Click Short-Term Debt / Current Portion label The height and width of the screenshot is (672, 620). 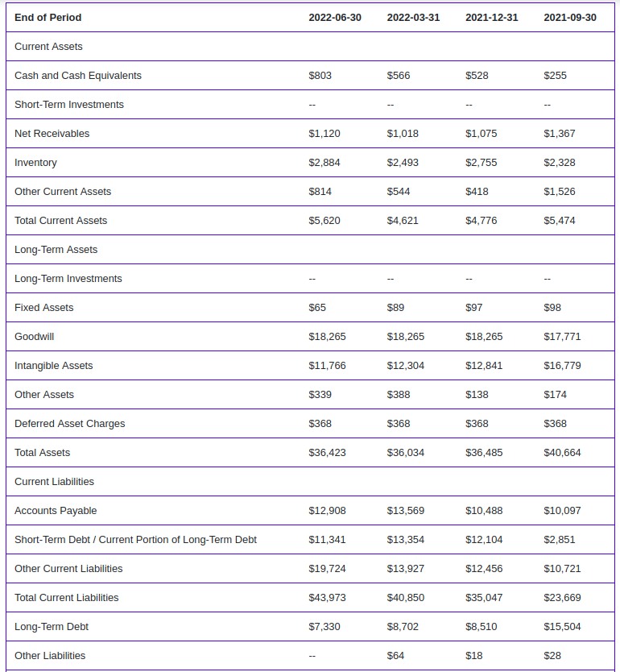[135, 540]
